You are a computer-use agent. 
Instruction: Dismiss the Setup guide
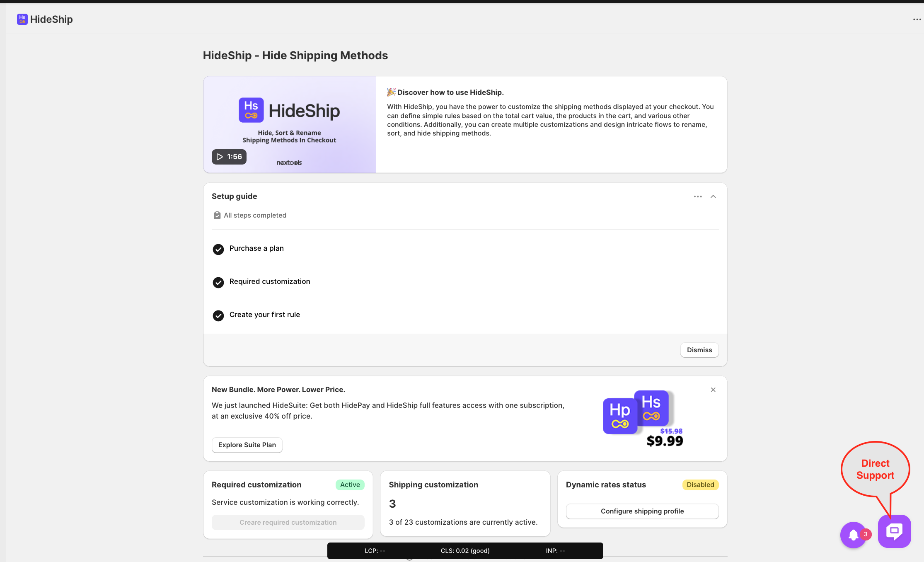(x=699, y=350)
